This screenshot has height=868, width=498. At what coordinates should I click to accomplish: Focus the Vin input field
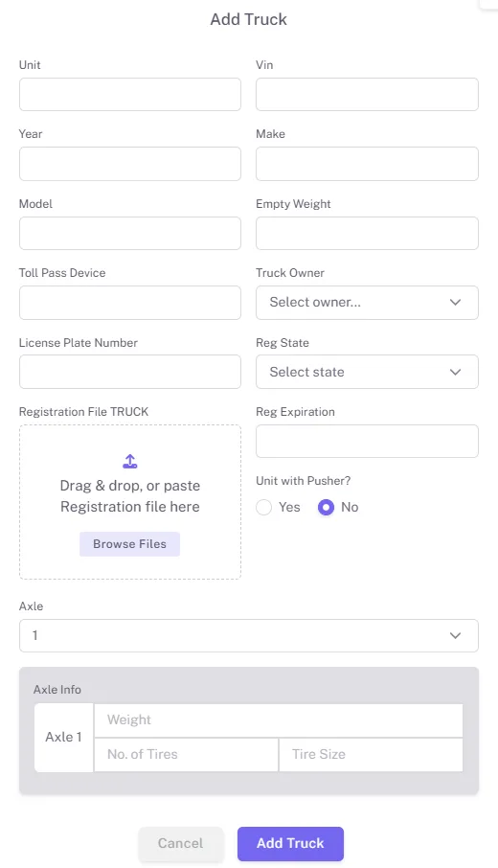367,94
